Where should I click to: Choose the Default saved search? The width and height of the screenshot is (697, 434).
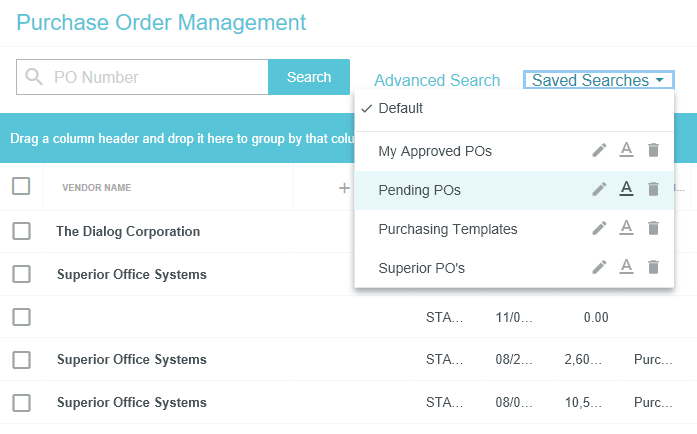[x=400, y=108]
